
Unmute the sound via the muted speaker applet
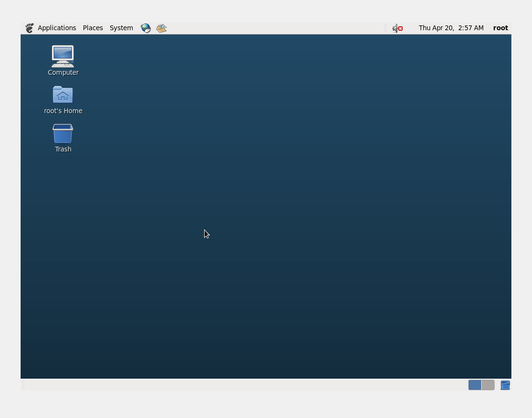coord(397,28)
